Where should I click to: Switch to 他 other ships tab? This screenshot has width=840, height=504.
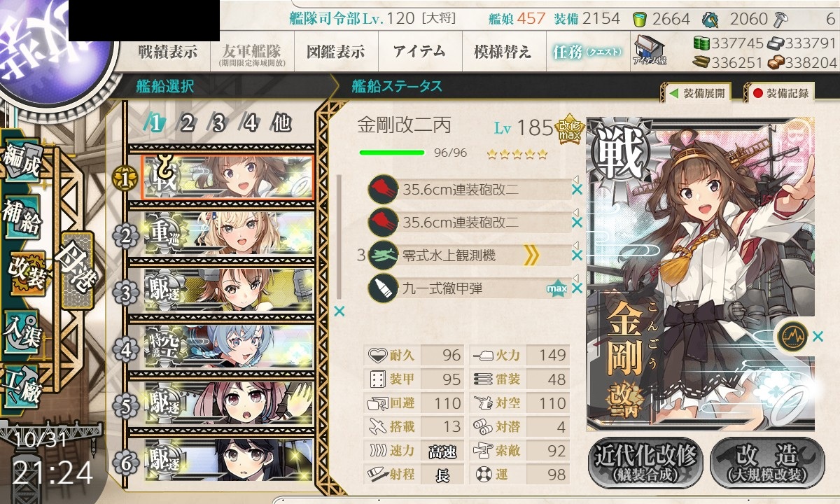[x=281, y=124]
